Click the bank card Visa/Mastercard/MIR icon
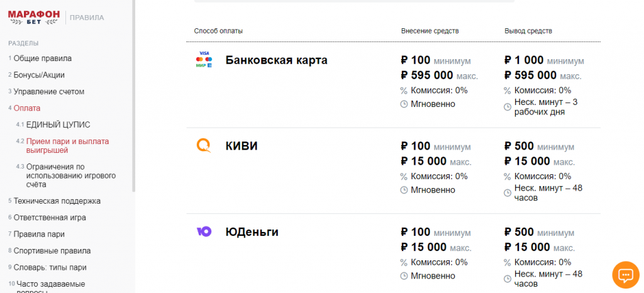Screen dimensions: 644x293 pos(204,59)
